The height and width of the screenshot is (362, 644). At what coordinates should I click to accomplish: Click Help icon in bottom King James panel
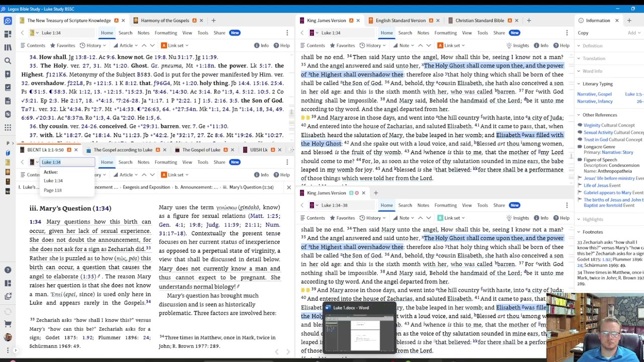(x=561, y=218)
